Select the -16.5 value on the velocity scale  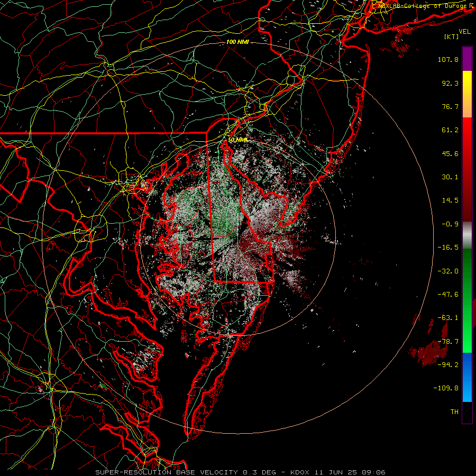click(x=448, y=248)
